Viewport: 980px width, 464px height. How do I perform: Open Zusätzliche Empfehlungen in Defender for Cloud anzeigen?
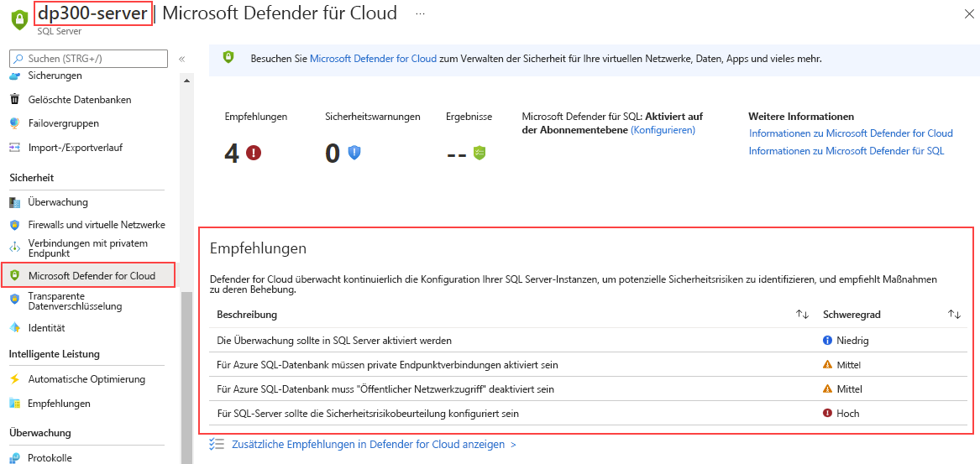pos(374,445)
